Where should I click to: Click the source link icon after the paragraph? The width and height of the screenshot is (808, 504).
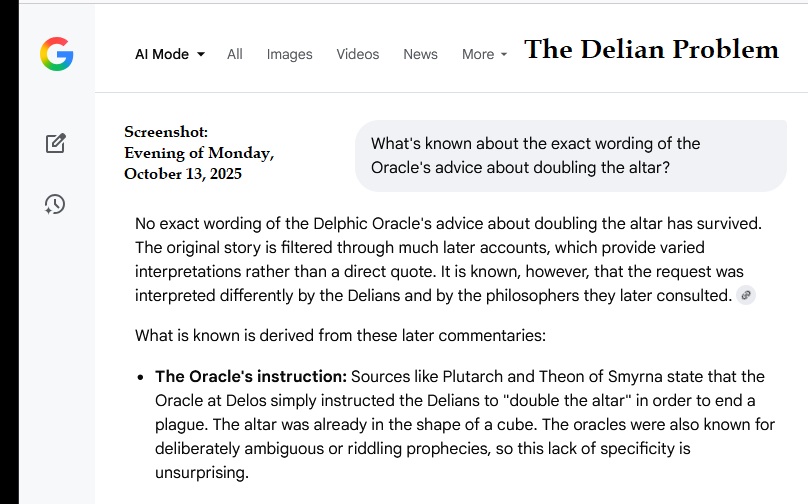coord(746,295)
